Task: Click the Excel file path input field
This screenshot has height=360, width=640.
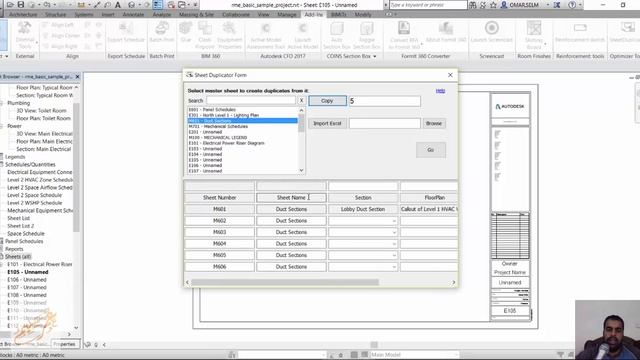Action: [x=384, y=123]
